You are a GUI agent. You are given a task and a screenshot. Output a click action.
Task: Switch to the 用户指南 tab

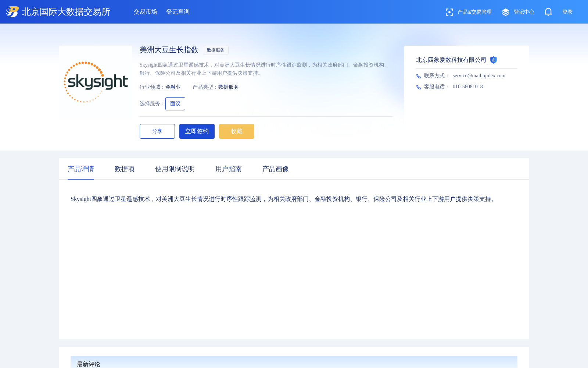click(x=229, y=169)
